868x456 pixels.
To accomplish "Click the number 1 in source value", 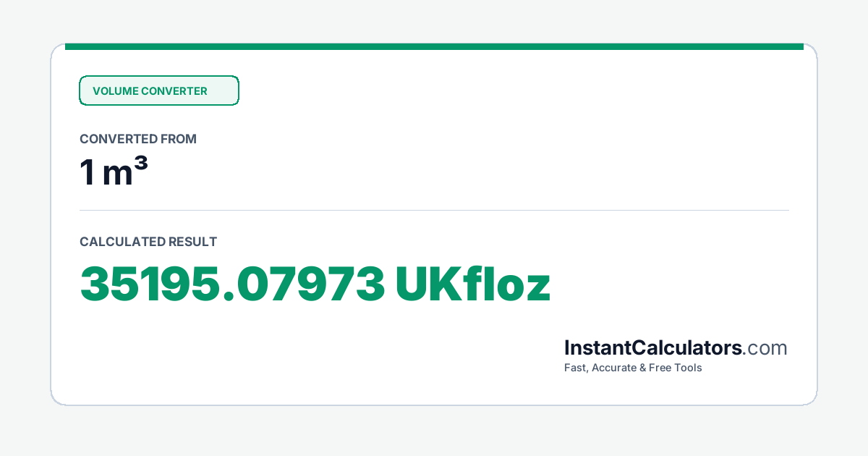I will pyautogui.click(x=88, y=173).
